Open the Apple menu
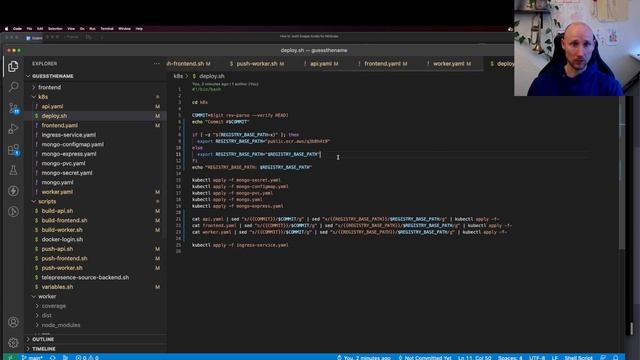This screenshot has height=360, width=640. point(6,29)
